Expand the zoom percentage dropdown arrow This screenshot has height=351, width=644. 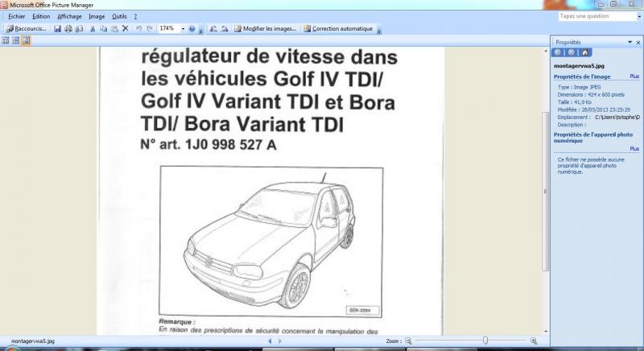click(183, 29)
